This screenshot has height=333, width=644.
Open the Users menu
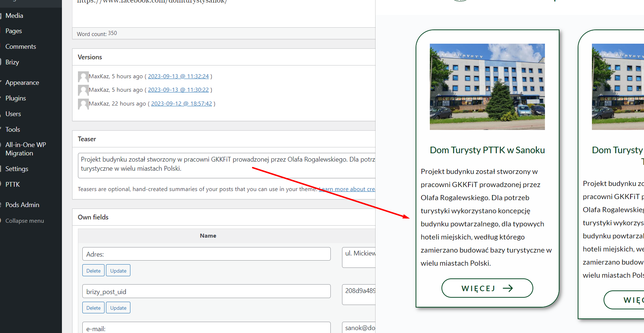pos(13,114)
